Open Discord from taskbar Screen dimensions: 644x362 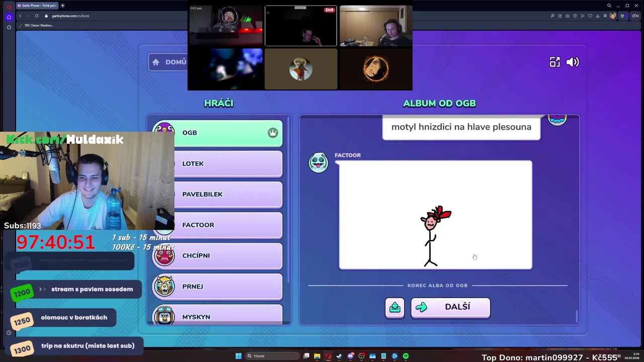[350, 356]
